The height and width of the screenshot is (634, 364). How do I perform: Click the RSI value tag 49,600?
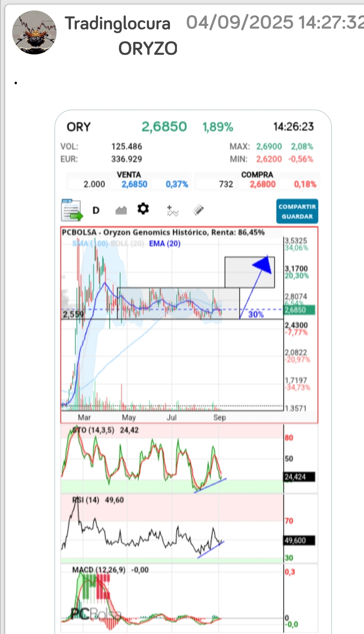pos(299,540)
